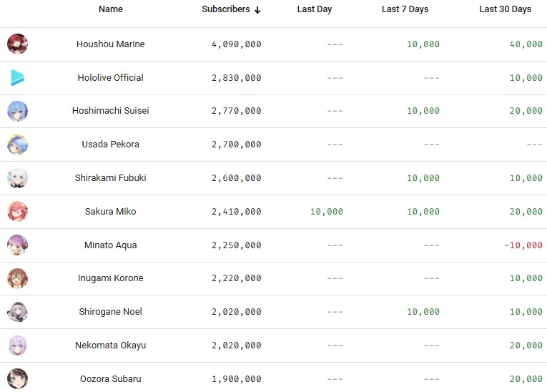Viewport: 547px width, 392px height.
Task: Click Shirakami Fubuki's avatar icon
Action: (x=17, y=178)
